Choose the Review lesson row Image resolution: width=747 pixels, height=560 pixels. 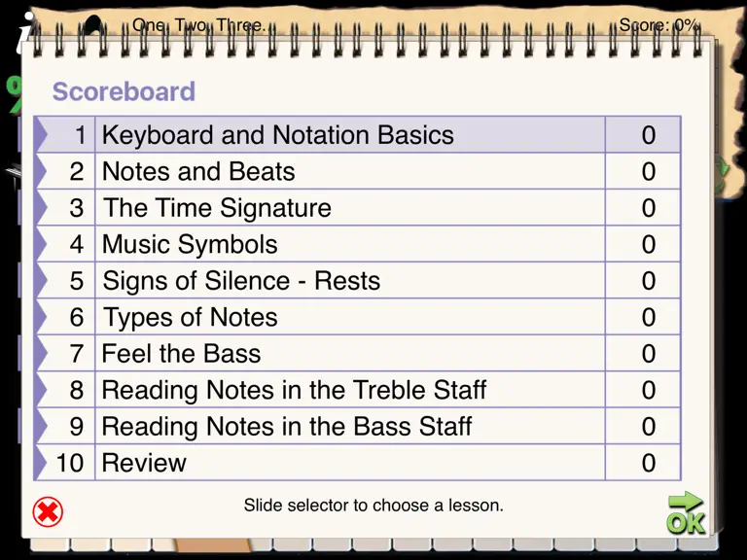coord(357,463)
